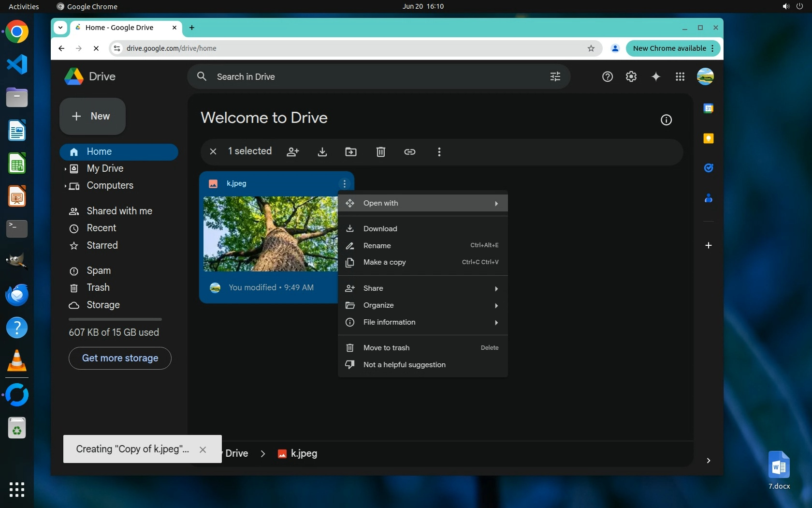The image size is (812, 508).
Task: Open the Google apps grid
Action: (680, 77)
